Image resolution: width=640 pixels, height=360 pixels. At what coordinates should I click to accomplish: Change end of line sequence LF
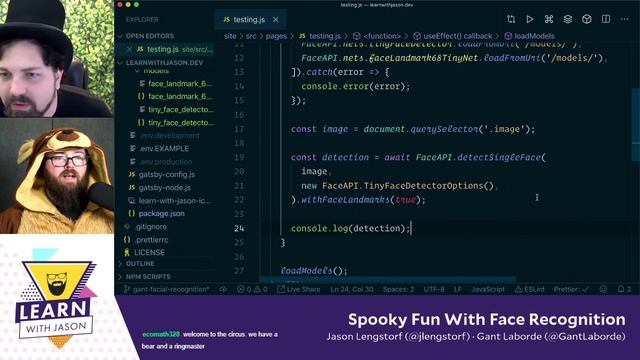(x=458, y=289)
